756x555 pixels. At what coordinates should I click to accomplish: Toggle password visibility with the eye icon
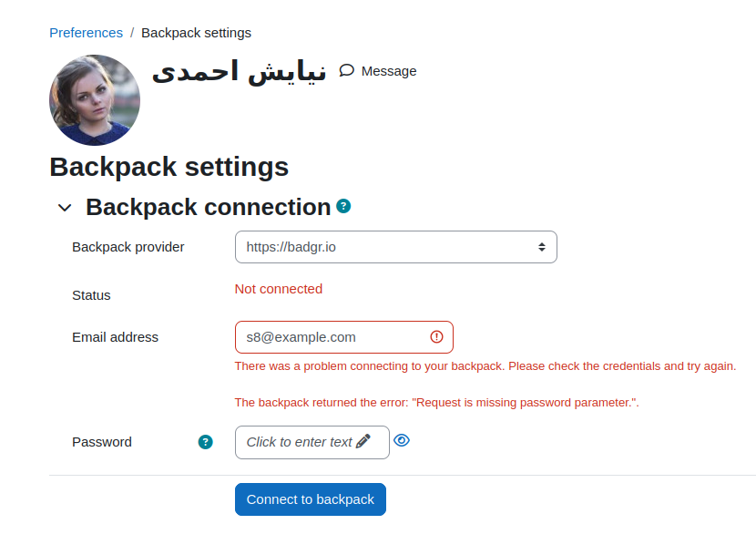coord(402,440)
